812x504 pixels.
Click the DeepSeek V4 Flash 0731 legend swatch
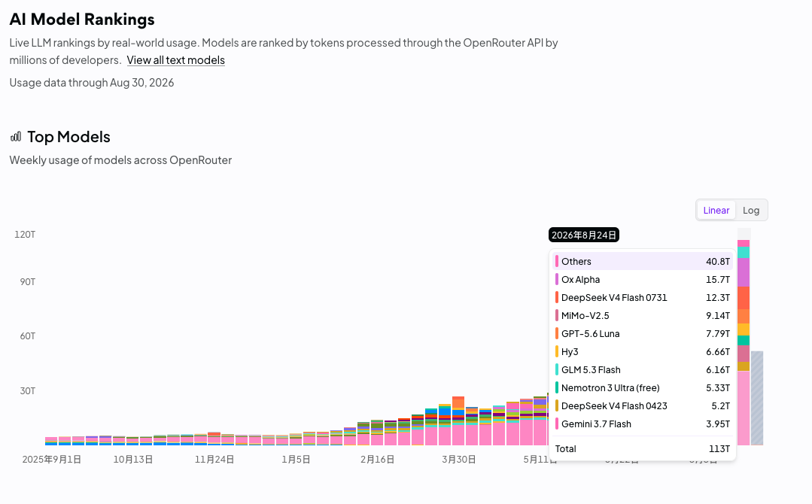[557, 298]
